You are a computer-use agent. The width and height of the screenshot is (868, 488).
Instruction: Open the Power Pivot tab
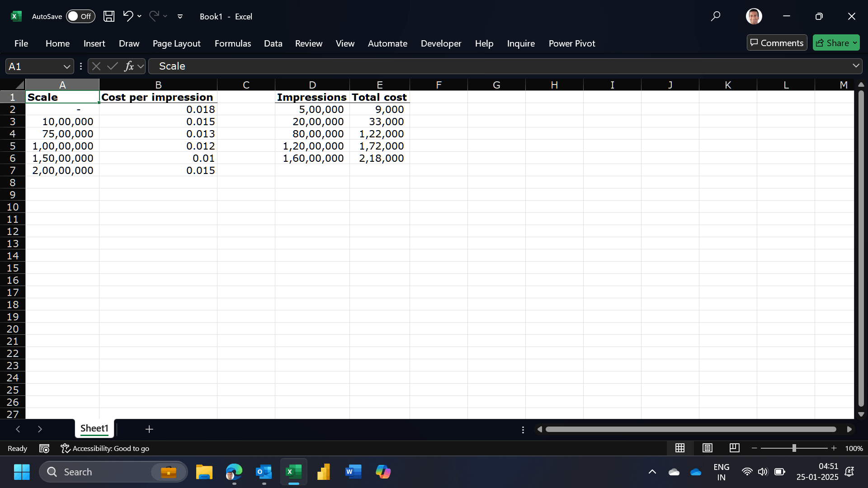[x=572, y=43]
